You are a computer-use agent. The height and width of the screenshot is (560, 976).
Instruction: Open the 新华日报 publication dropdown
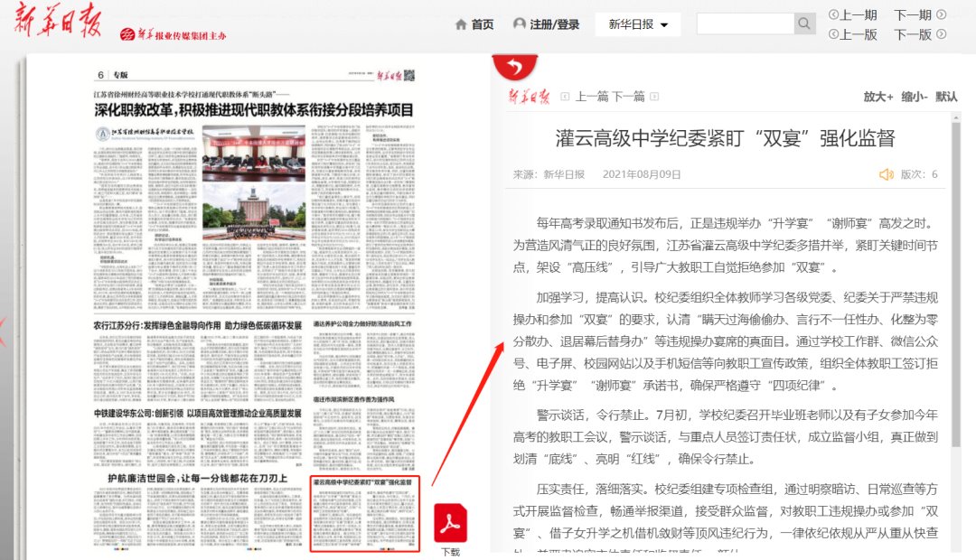tap(638, 24)
